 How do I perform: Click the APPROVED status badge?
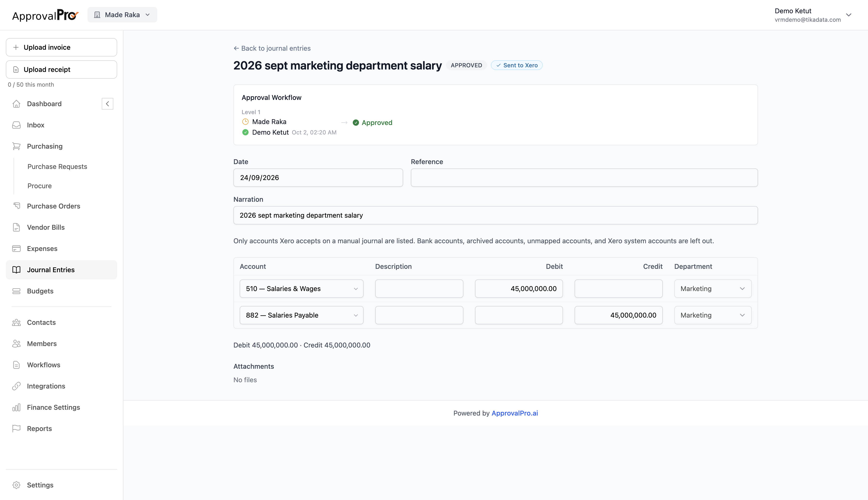point(466,65)
